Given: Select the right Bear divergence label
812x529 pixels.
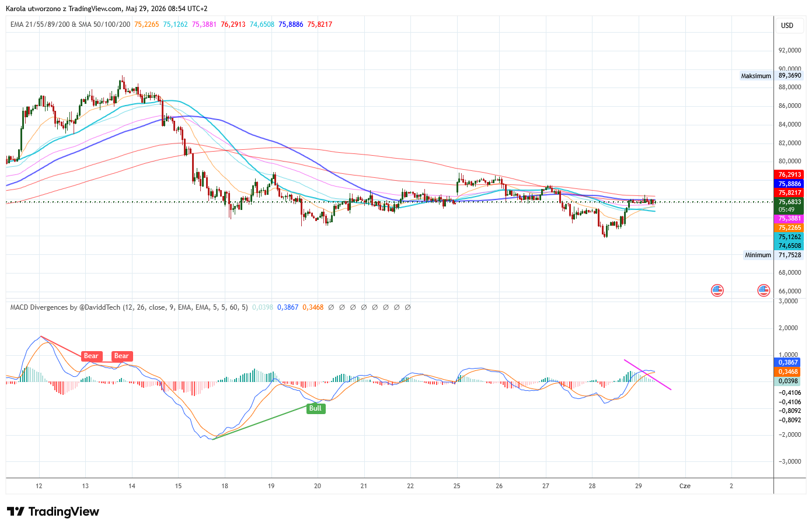Looking at the screenshot, I should point(121,356).
